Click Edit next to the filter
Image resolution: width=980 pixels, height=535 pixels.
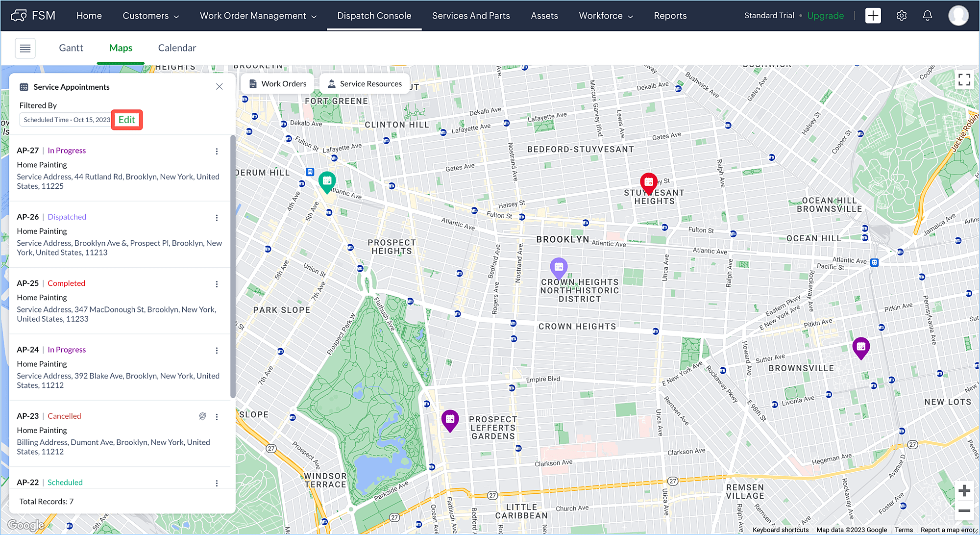(127, 120)
